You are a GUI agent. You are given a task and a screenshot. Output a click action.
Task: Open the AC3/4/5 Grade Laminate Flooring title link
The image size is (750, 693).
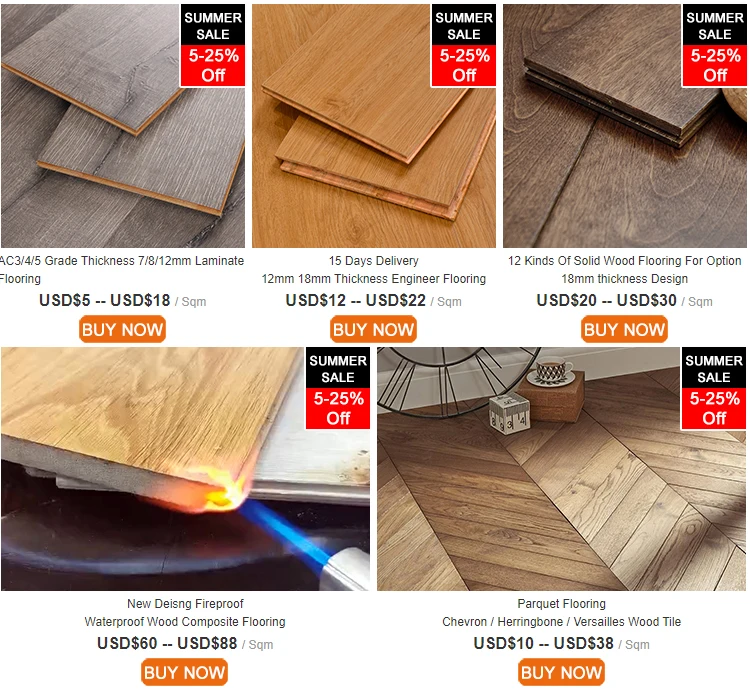pyautogui.click(x=121, y=270)
